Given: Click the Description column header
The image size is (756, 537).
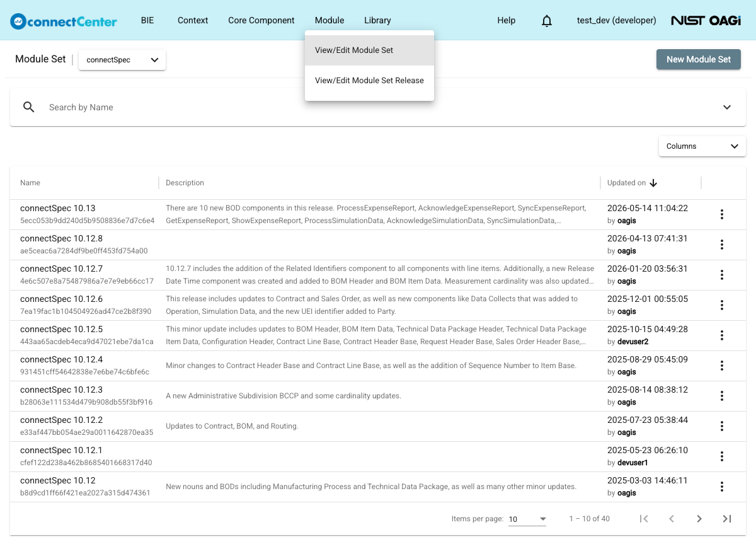Looking at the screenshot, I should click(185, 183).
